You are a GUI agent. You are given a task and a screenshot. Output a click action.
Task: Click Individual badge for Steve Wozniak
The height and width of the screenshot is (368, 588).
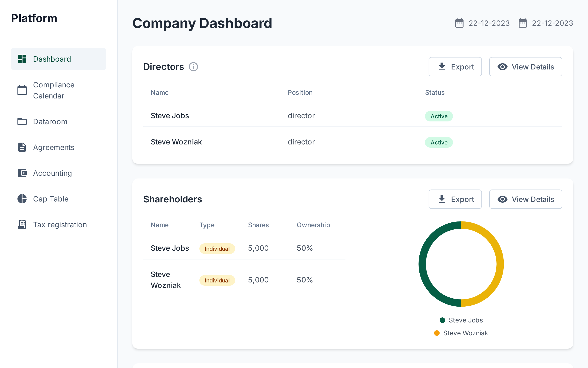[x=217, y=280]
